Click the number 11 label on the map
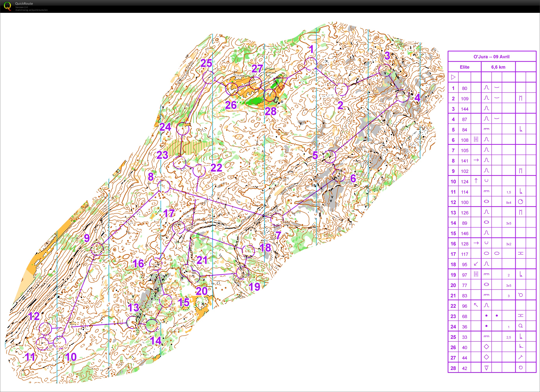 (x=30, y=357)
